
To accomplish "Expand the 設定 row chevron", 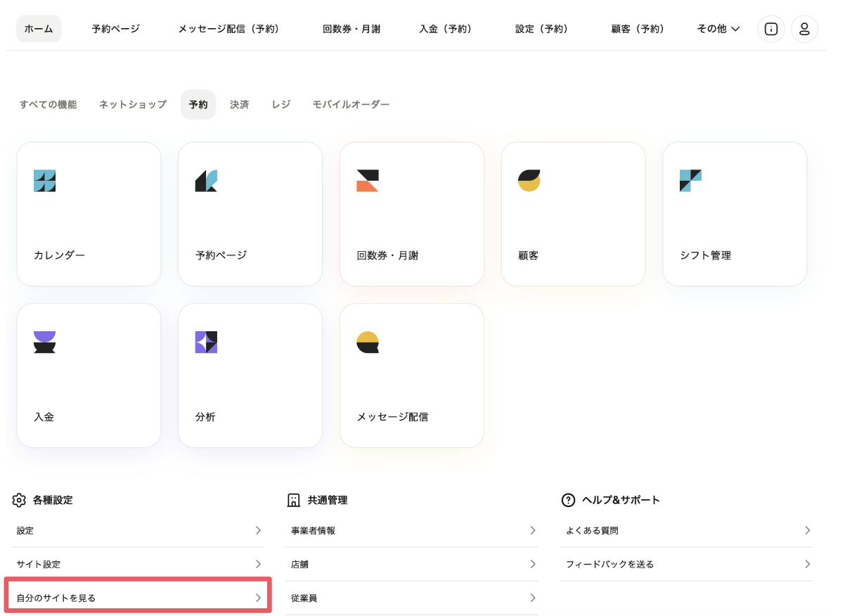I will tap(258, 530).
